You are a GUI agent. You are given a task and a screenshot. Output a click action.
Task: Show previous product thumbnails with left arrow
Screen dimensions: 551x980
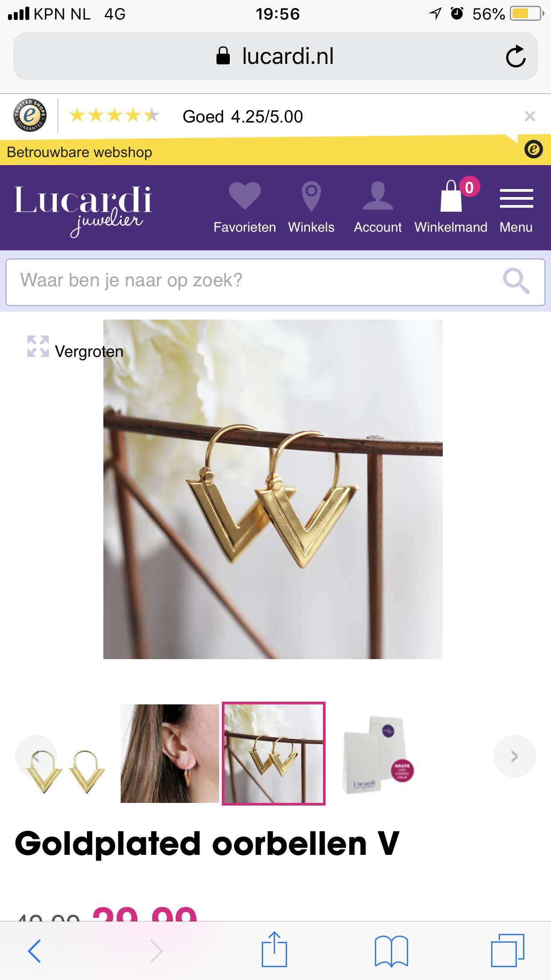point(36,756)
